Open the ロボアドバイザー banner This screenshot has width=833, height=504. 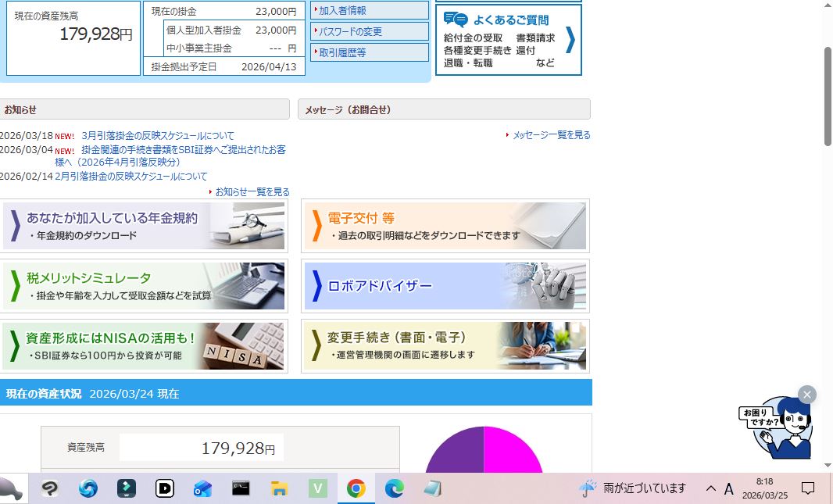point(445,286)
